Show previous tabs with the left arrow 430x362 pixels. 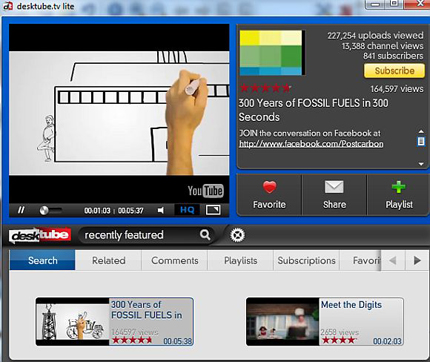click(x=393, y=260)
